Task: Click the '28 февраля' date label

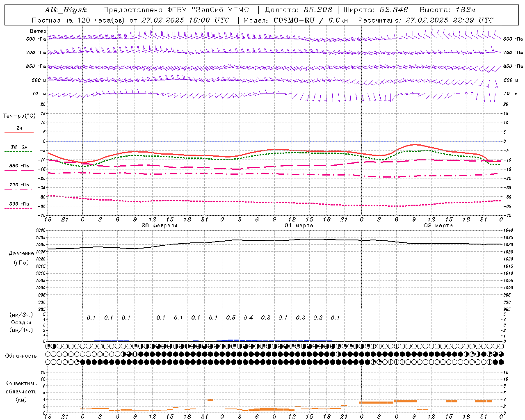Action: [x=160, y=226]
